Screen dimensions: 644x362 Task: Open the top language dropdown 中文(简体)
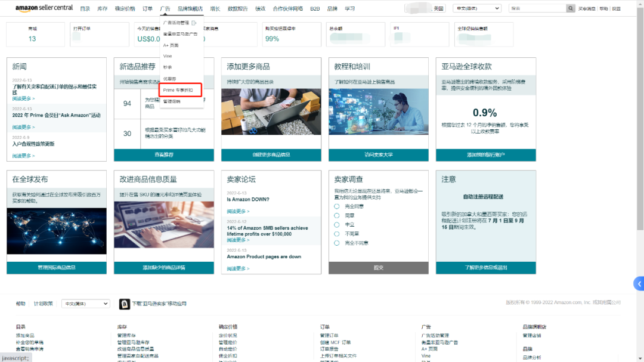click(x=477, y=8)
